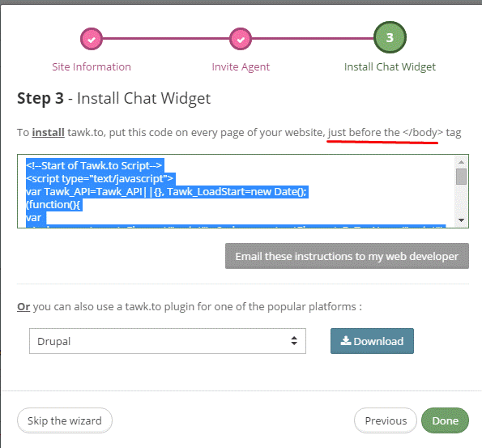Finish setup with the Done button

(445, 420)
